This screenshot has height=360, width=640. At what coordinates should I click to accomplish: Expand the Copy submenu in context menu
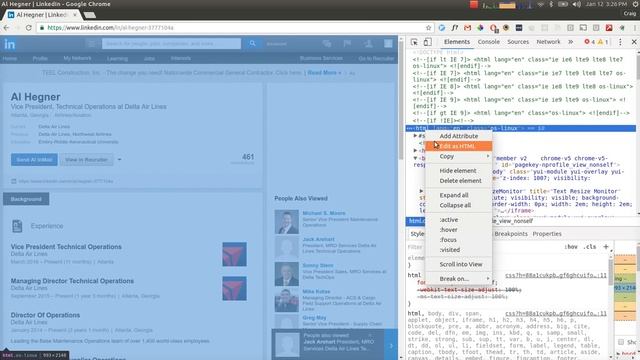[458, 156]
